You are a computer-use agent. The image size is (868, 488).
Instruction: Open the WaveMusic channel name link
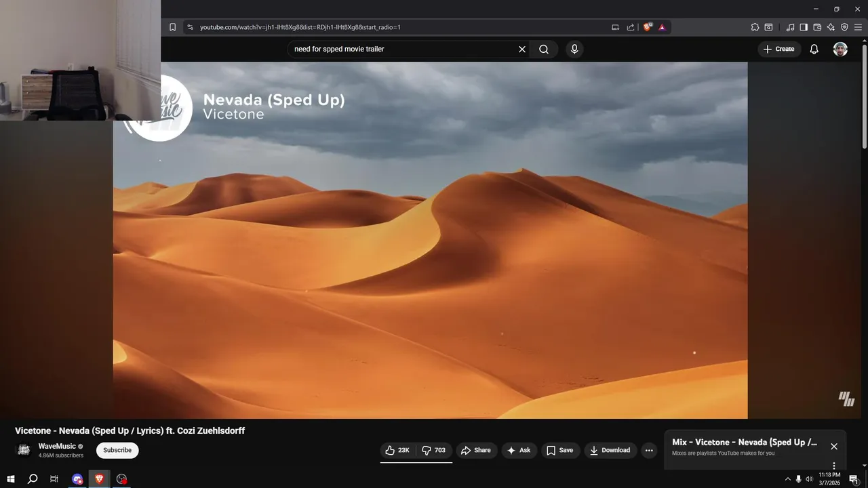click(57, 446)
